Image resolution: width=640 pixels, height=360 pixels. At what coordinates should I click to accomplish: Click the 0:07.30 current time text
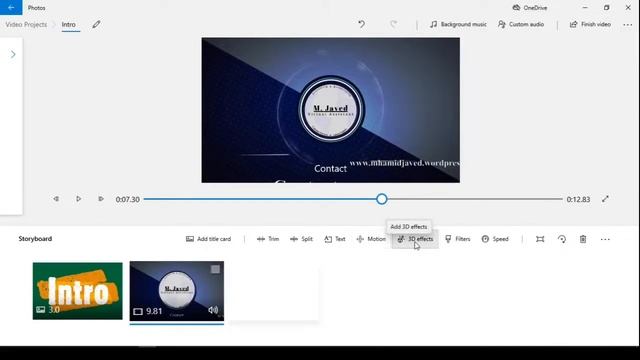[x=127, y=200]
